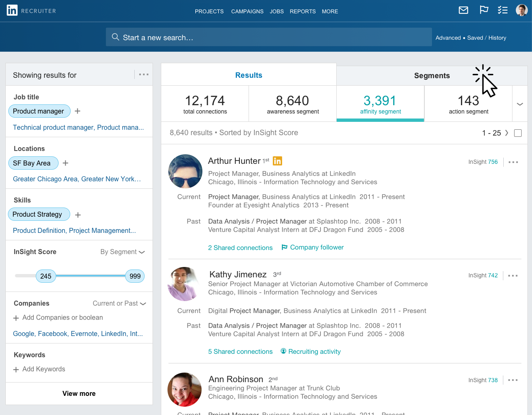
Task: Open Arthur Hunter profile name
Action: [x=234, y=161]
